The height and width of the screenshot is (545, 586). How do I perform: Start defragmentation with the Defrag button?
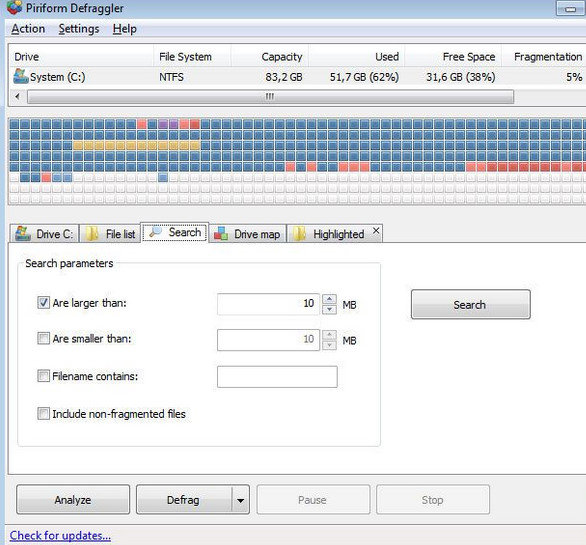pos(183,500)
